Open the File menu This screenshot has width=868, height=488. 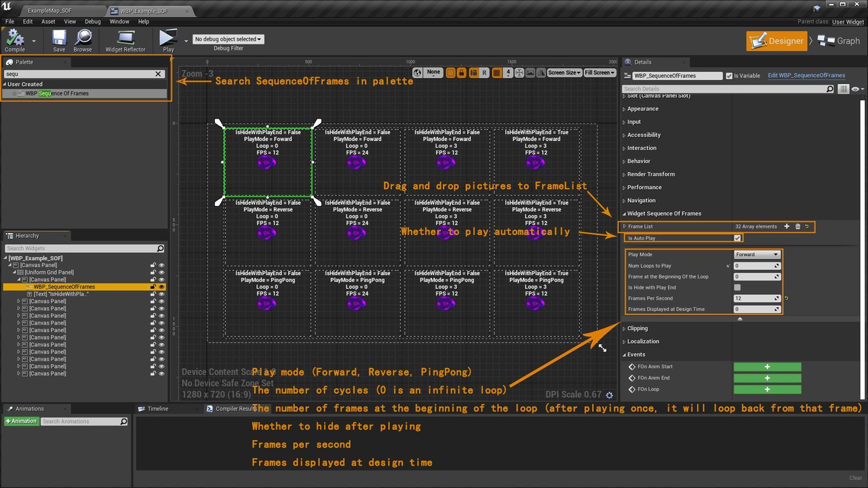(x=9, y=22)
